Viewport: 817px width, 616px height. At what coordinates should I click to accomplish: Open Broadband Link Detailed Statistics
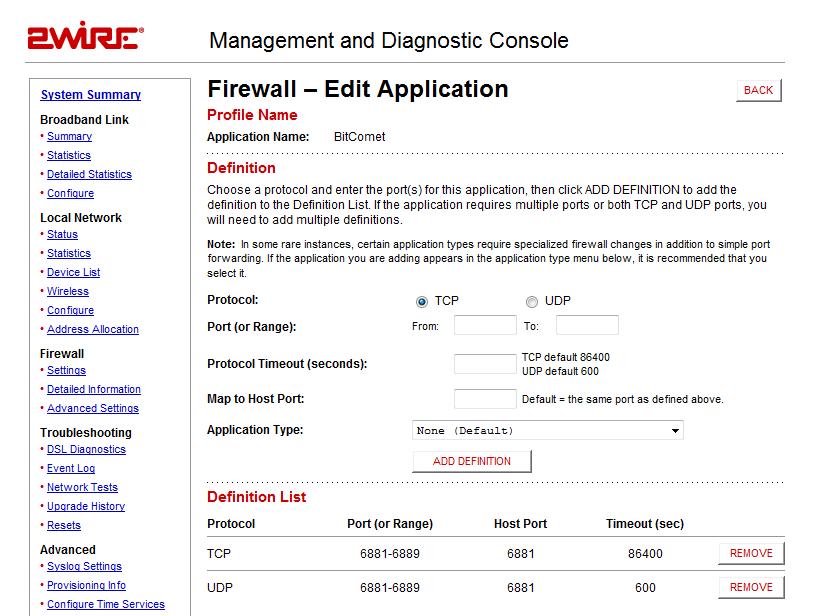pos(89,174)
